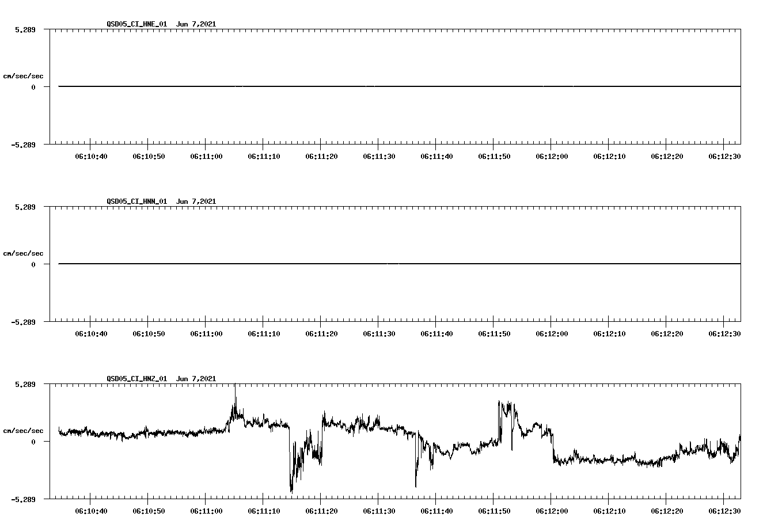Click time label 06:11:40 under HNE plot
Screen dimensions: 782x532
(436, 157)
